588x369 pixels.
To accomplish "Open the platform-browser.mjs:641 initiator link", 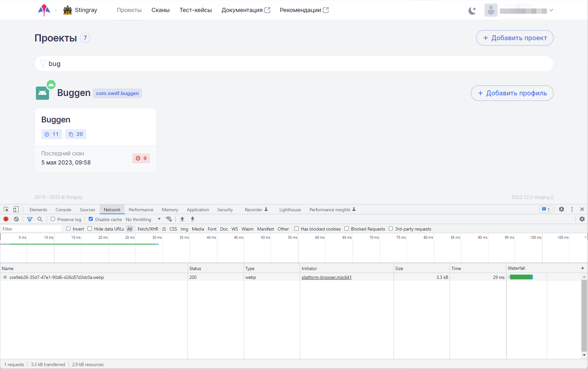I will pos(326,277).
